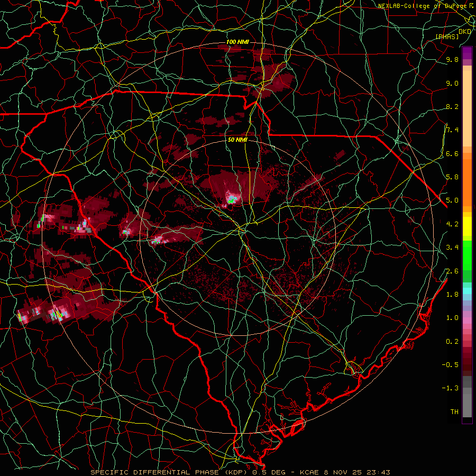Viewport: 476px width, 476px height.
Task: Select the purple swatch at the legend top
Action: click(x=467, y=53)
